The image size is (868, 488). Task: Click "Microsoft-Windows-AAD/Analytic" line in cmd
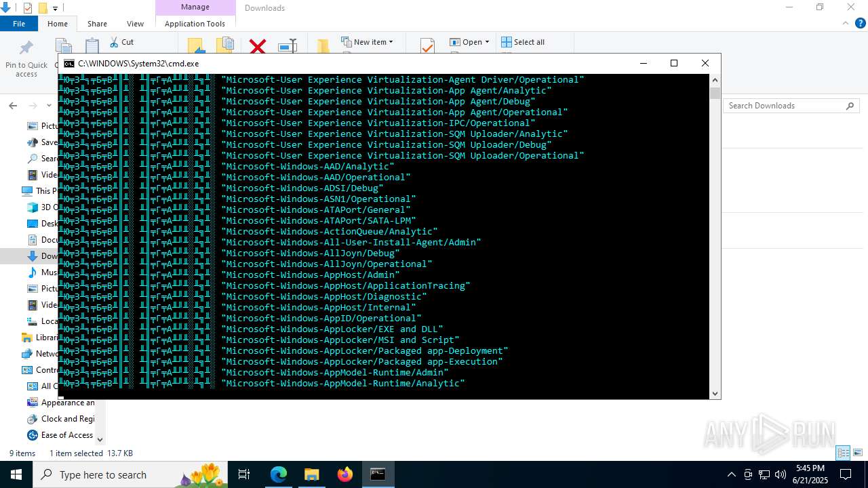click(307, 167)
